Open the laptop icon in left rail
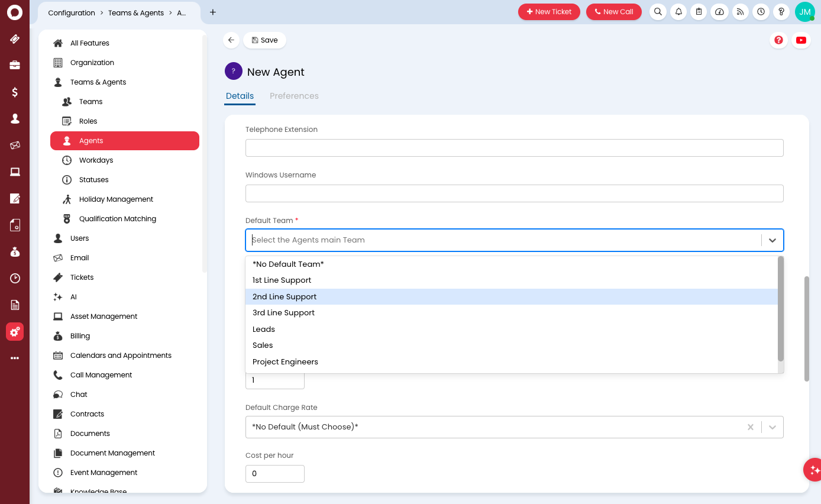The image size is (821, 504). click(x=15, y=172)
